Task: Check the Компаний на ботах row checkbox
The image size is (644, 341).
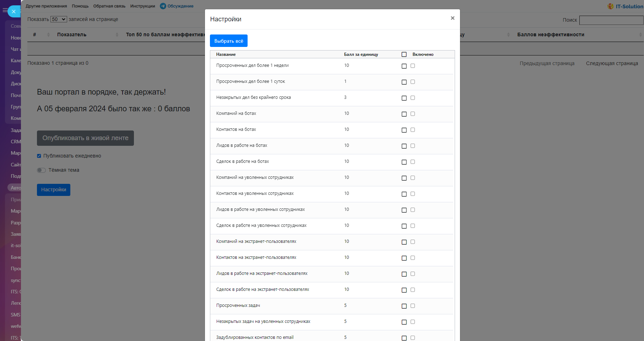Action: 404,114
